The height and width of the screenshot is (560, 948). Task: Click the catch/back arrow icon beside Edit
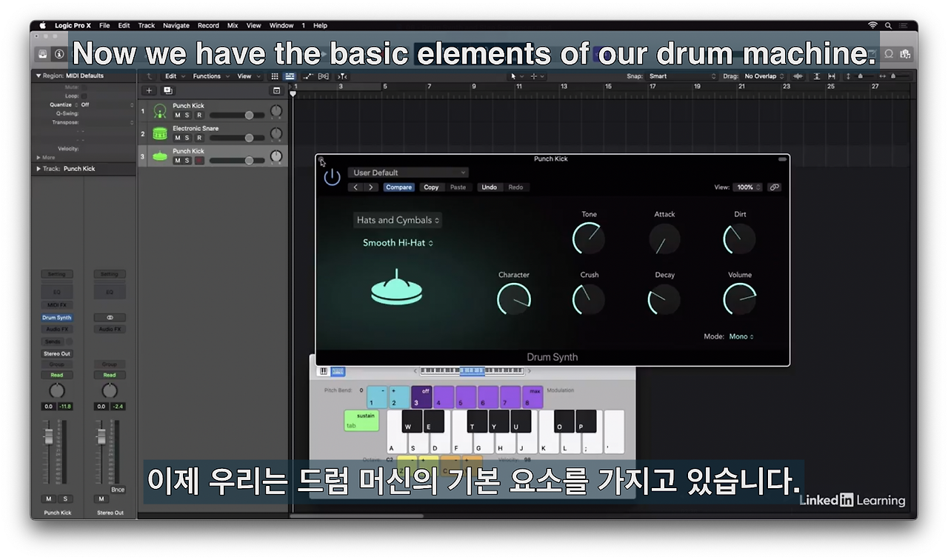(150, 76)
